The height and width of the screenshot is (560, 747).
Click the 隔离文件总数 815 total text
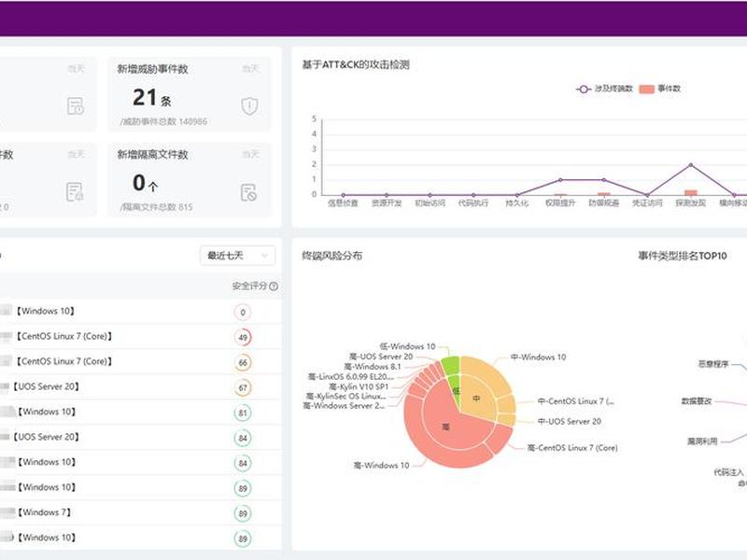157,207
